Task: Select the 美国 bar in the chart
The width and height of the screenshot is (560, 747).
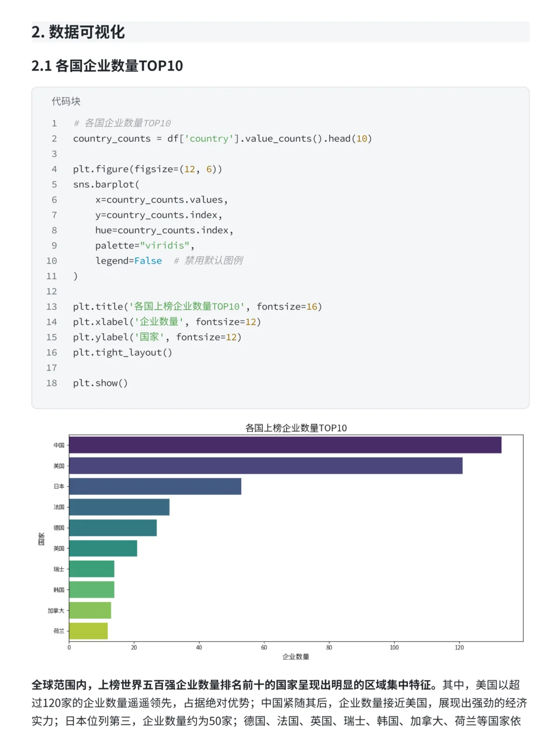Action: click(265, 466)
